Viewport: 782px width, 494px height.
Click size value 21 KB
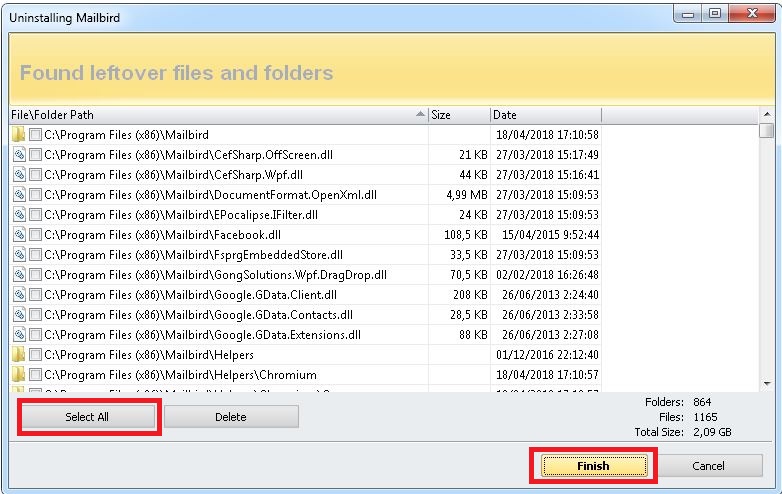473,155
